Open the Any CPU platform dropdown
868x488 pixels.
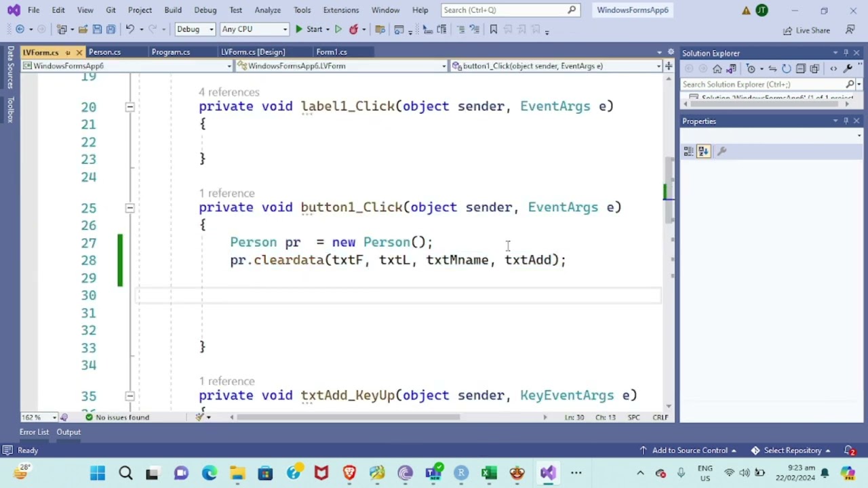pyautogui.click(x=254, y=29)
